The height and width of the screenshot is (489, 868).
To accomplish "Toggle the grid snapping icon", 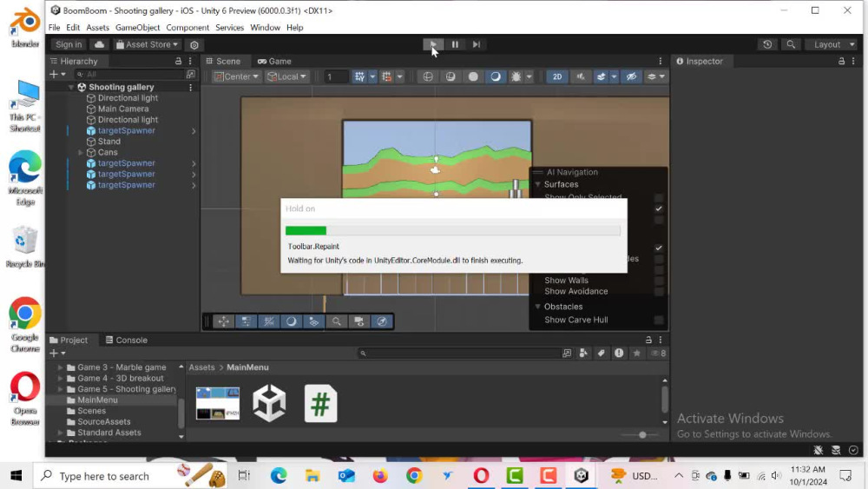I will [387, 77].
